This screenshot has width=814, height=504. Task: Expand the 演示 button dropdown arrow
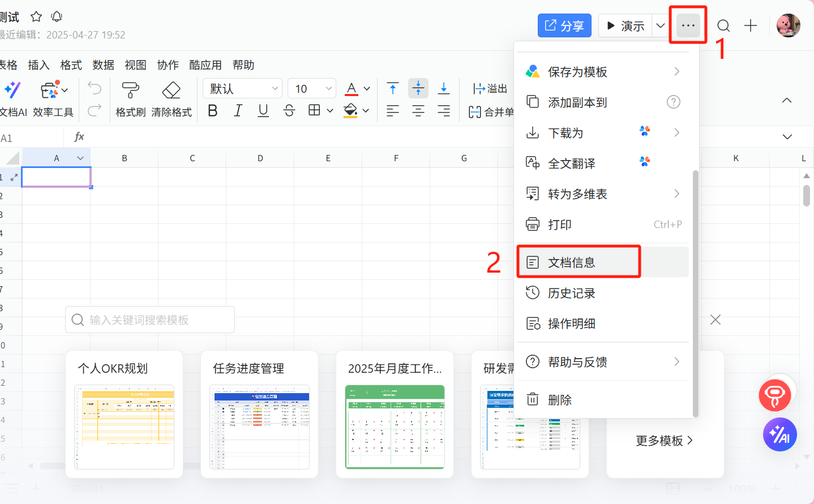pos(660,26)
